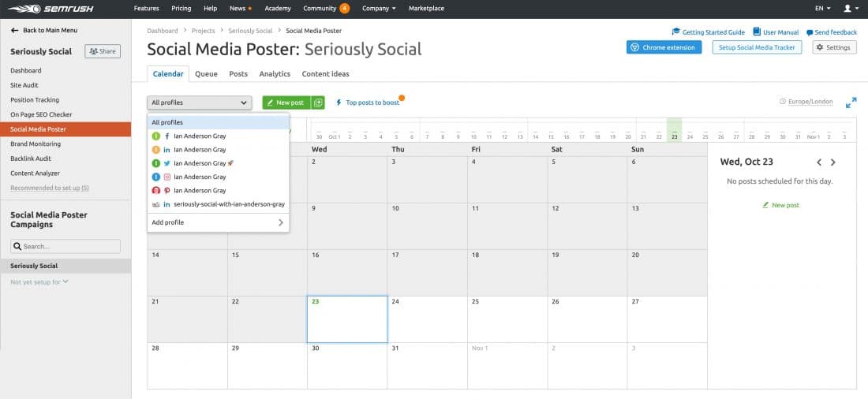Select October 24 in the calendar
This screenshot has width=868, height=399.
428,319
